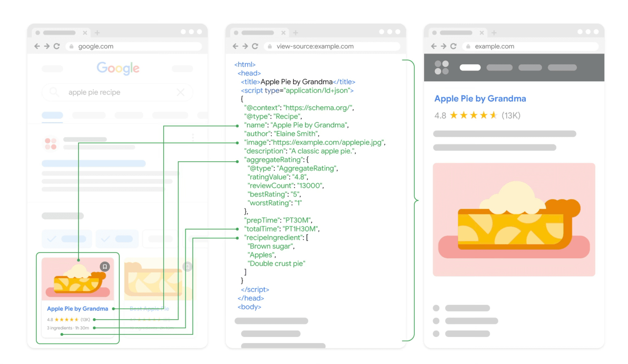Click reload icon in example.com browser

pos(453,46)
